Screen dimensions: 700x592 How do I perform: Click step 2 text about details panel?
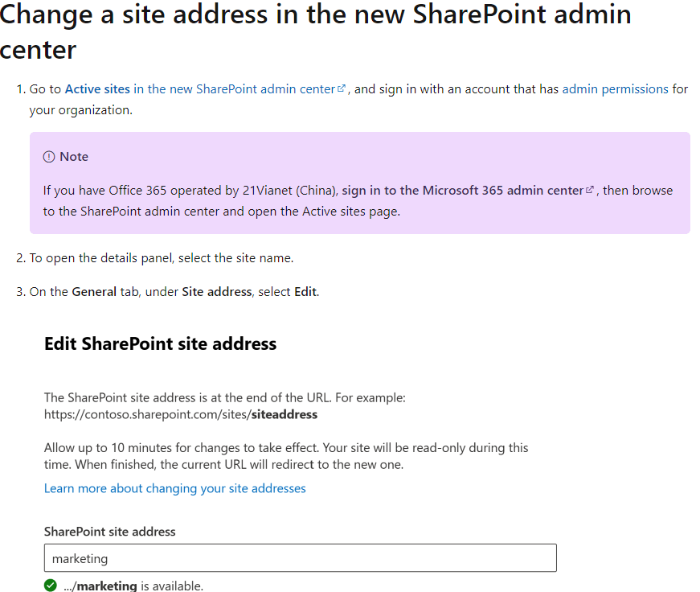pyautogui.click(x=161, y=258)
